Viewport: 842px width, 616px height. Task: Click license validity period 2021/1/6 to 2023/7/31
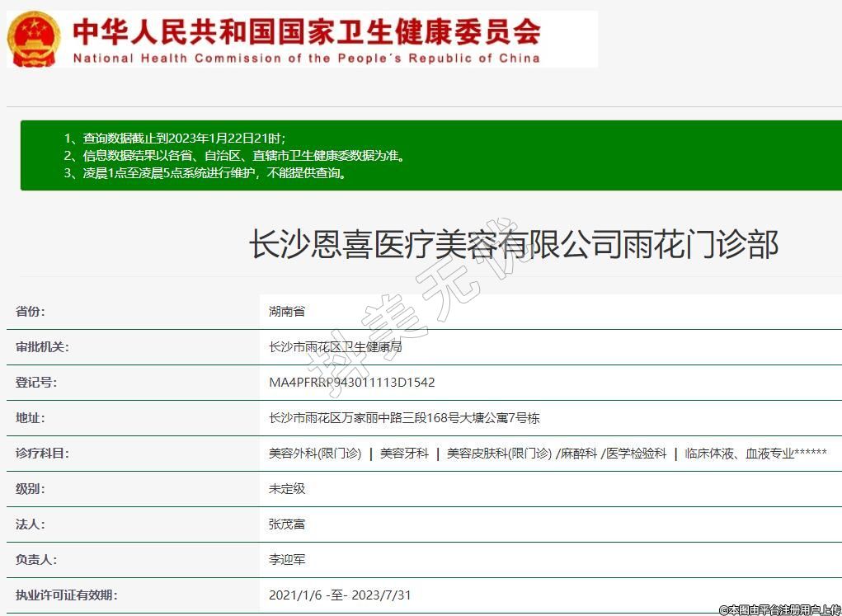point(340,595)
